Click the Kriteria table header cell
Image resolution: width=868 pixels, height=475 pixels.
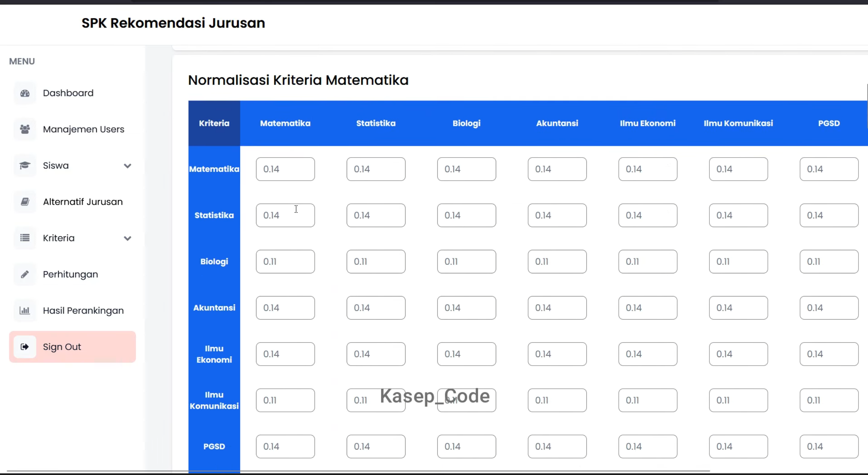[x=214, y=123]
